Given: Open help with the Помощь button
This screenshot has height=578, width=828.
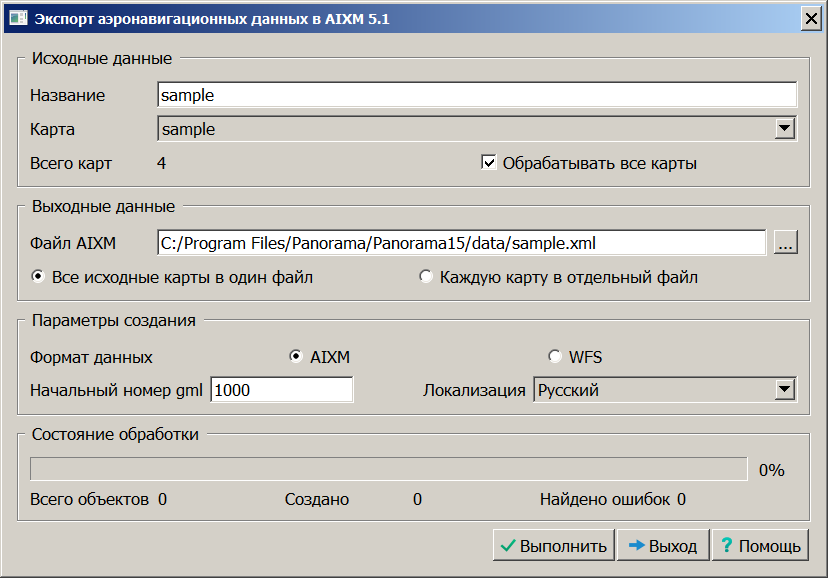Looking at the screenshot, I should pos(759,546).
